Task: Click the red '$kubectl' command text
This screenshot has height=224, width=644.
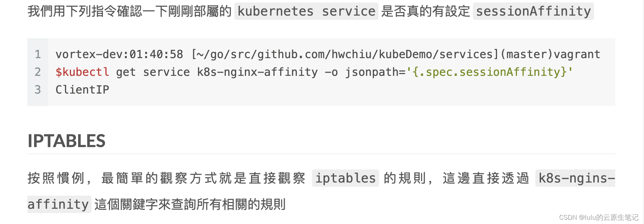Action: tap(82, 72)
